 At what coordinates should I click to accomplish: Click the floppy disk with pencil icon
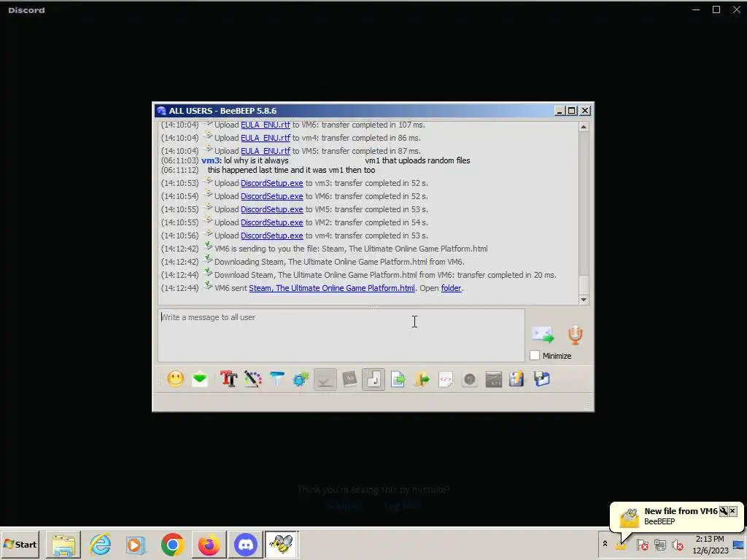pyautogui.click(x=516, y=379)
